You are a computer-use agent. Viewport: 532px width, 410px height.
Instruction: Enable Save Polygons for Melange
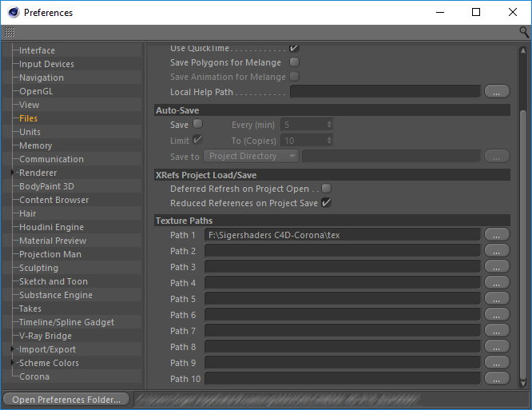(294, 62)
